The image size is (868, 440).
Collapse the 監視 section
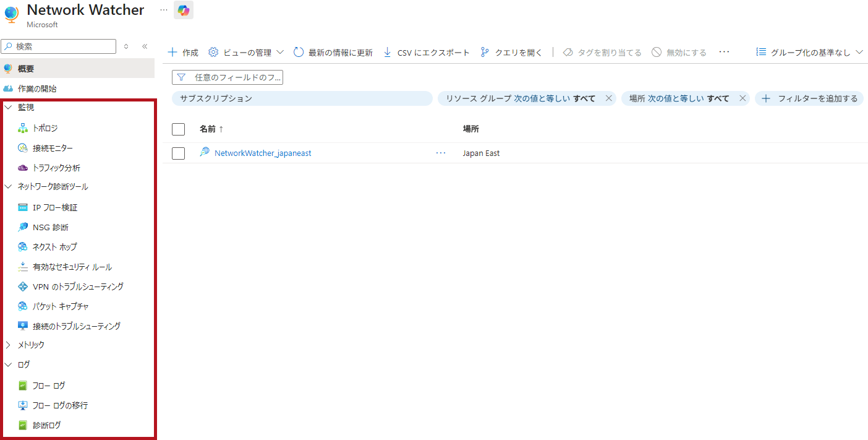tap(9, 107)
